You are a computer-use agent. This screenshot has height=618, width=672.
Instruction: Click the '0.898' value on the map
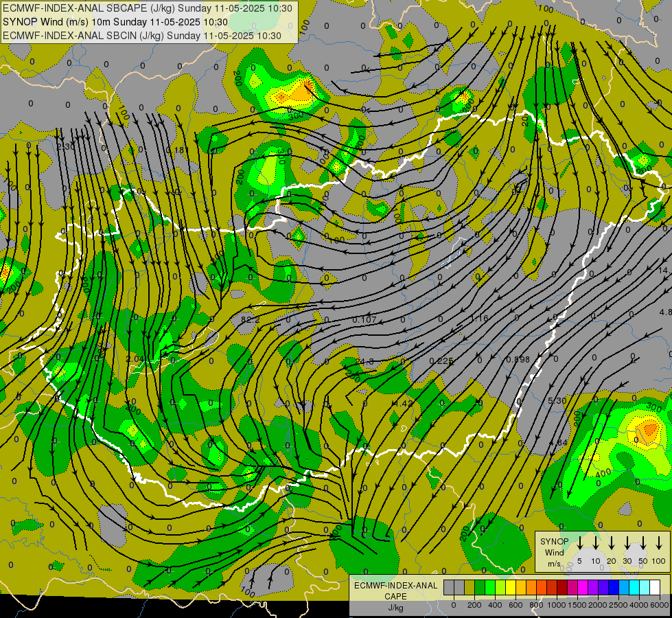point(518,359)
